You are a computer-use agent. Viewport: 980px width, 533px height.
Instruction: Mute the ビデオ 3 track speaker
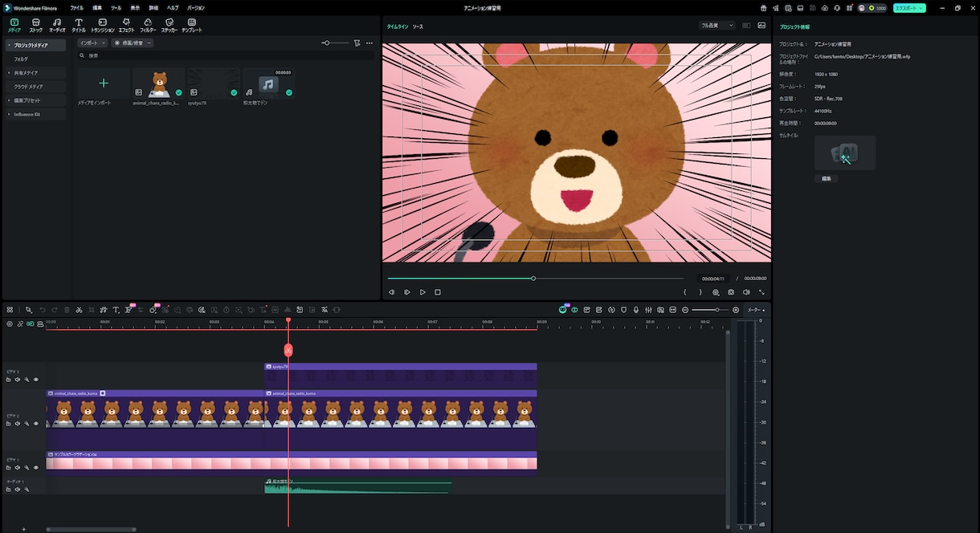pos(17,380)
